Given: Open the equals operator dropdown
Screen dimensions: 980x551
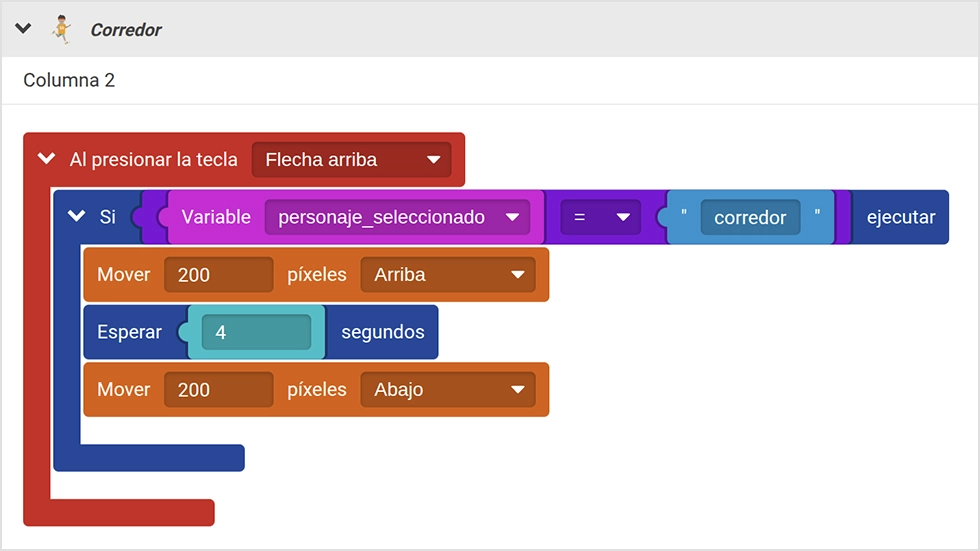Looking at the screenshot, I should [x=601, y=217].
